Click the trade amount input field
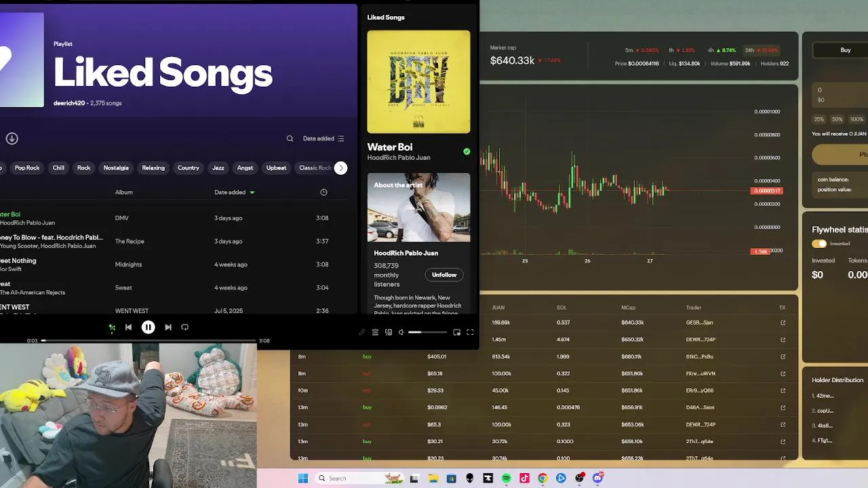The height and width of the screenshot is (488, 868). [841, 95]
